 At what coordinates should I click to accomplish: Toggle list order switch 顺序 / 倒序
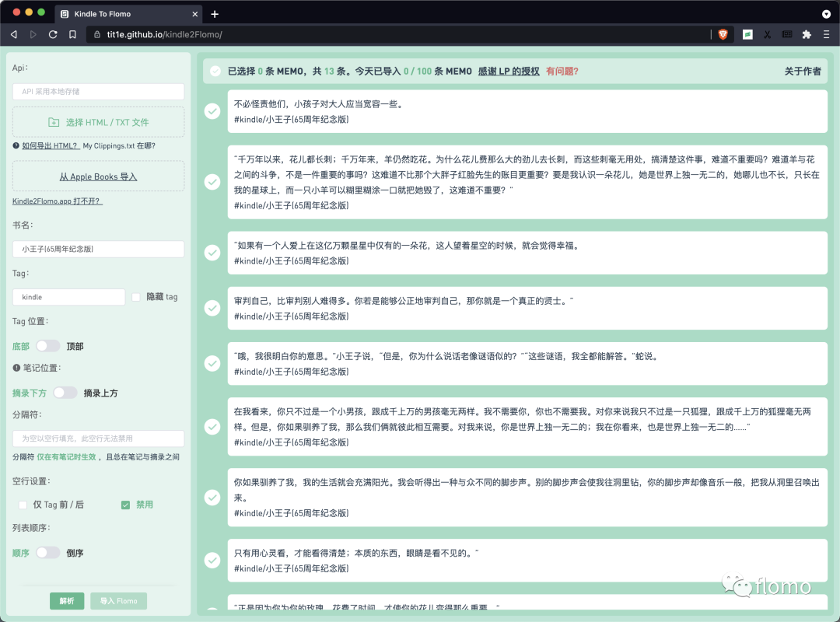[x=47, y=552]
